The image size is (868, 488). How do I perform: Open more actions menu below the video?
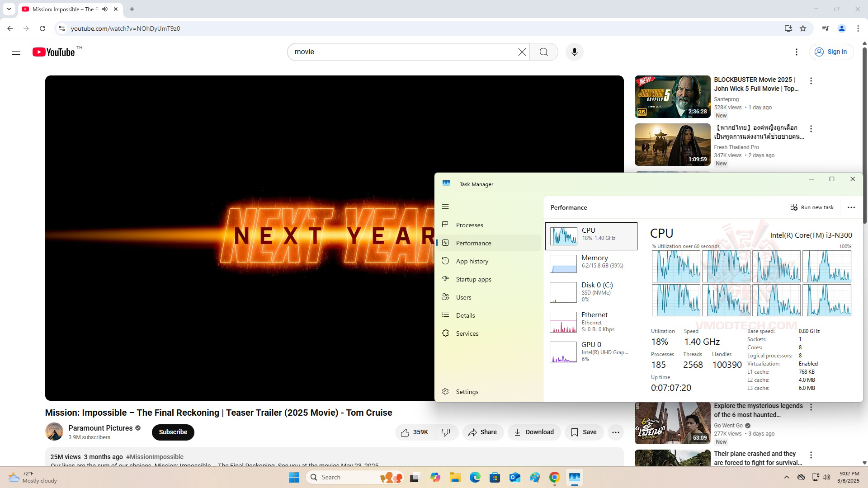coord(615,432)
